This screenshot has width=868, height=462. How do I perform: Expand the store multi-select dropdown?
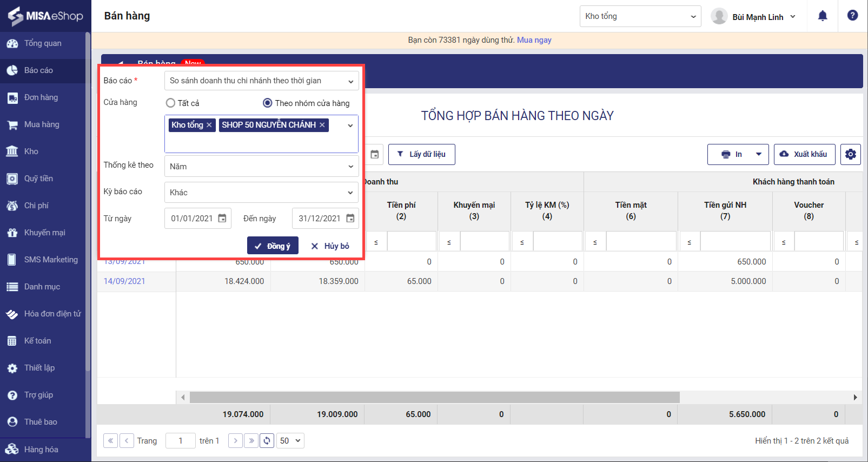point(350,126)
